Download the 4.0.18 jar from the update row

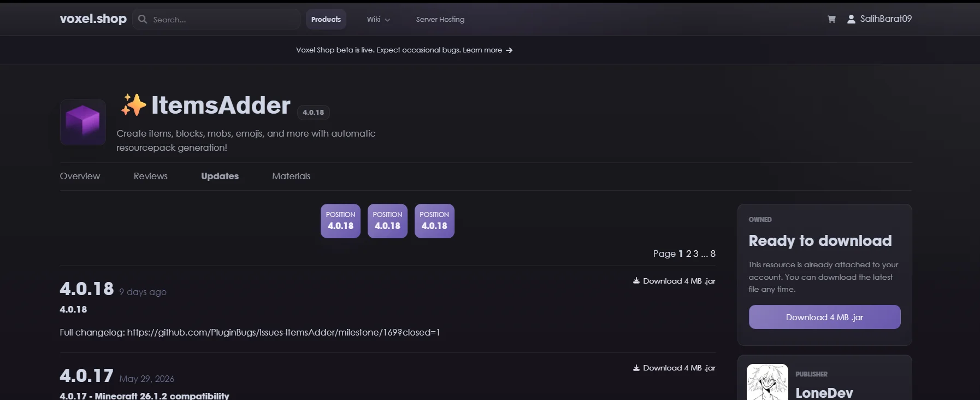coord(674,281)
